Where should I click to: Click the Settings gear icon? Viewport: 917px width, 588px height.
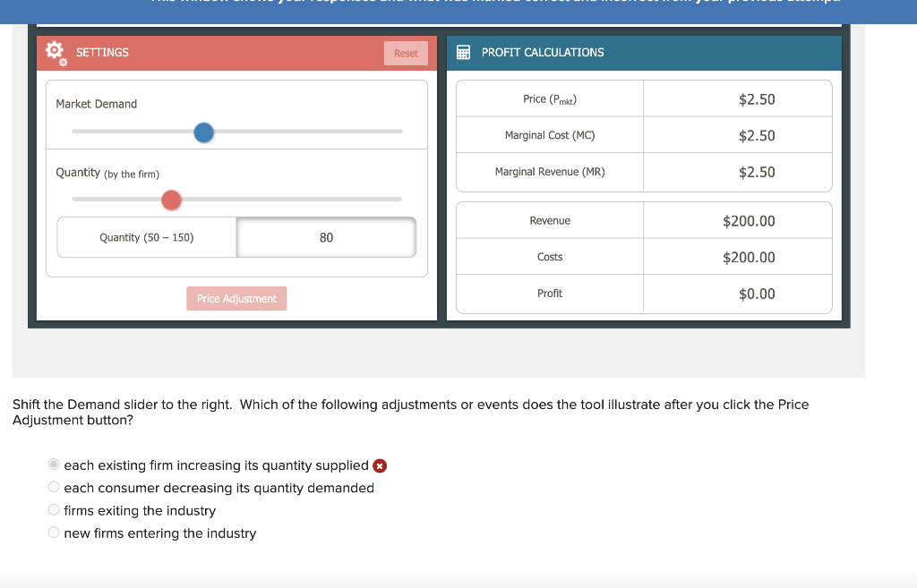pyautogui.click(x=56, y=53)
